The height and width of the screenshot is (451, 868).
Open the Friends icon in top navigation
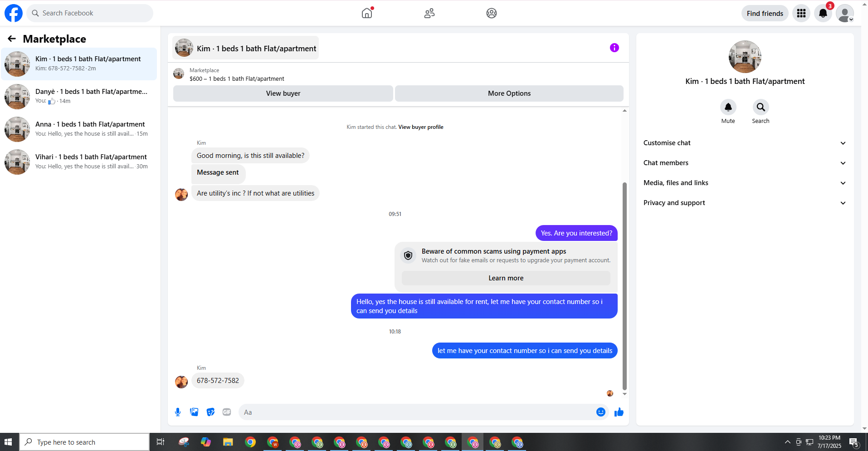(429, 13)
